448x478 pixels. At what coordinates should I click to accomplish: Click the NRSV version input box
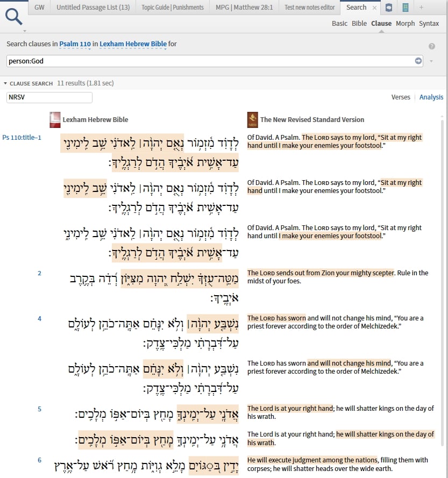[x=49, y=97]
